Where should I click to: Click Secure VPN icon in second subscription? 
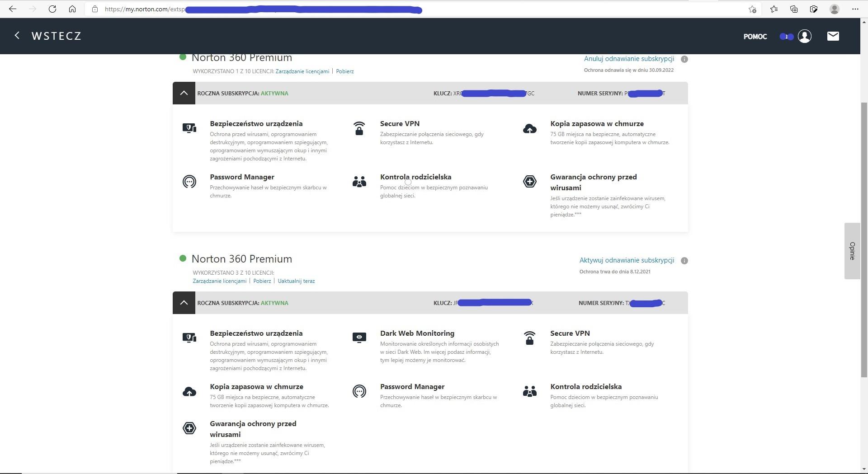click(530, 338)
